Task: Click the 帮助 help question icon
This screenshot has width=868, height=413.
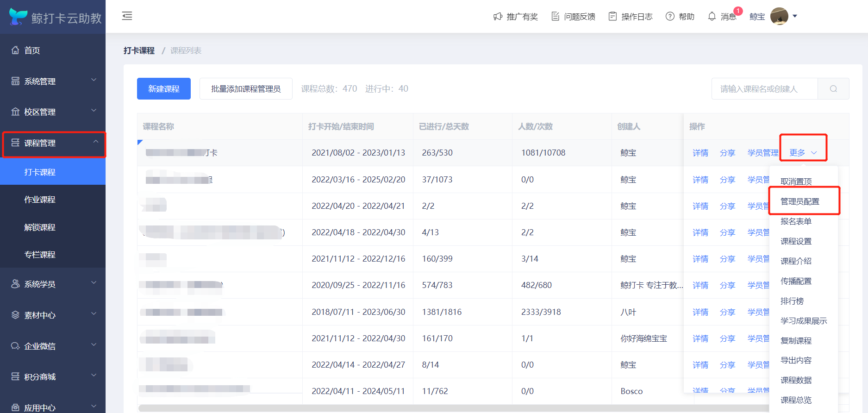Action: coord(670,17)
